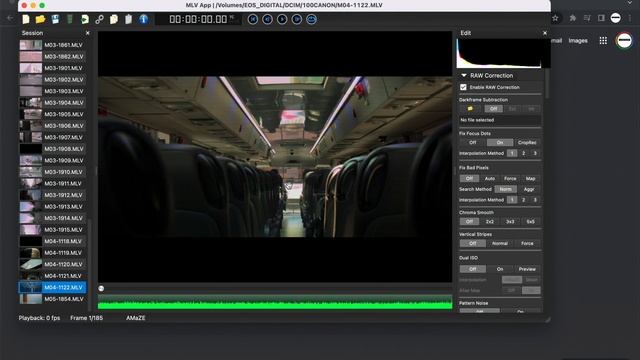The image size is (640, 360).
Task: Close the Edit panel
Action: [545, 33]
